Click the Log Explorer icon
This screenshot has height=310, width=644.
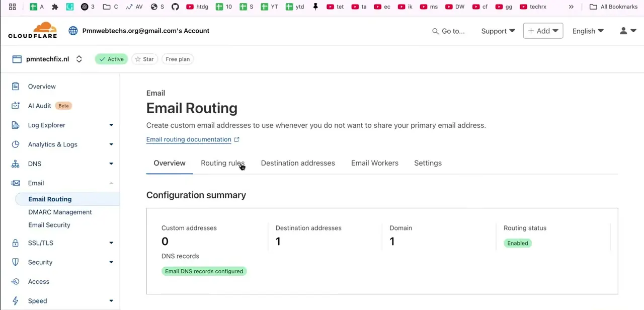[16, 125]
